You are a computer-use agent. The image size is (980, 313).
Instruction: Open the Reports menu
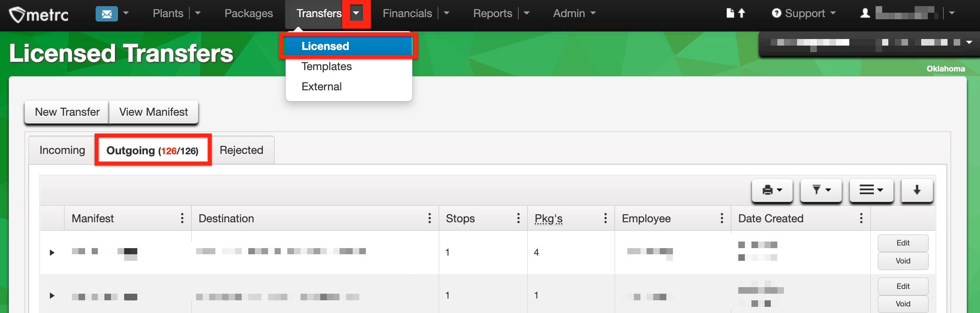point(493,13)
